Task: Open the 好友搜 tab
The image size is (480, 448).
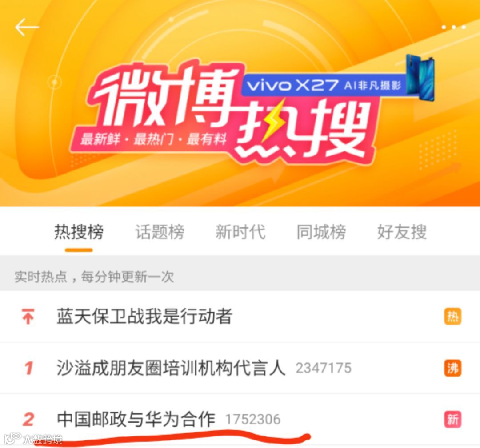Action: point(402,232)
